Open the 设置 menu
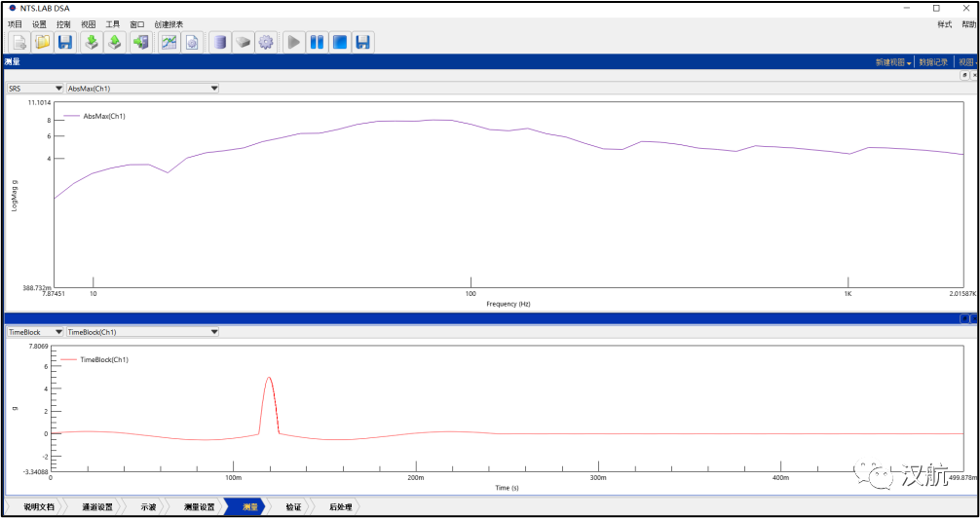The image size is (980, 518). click(x=39, y=24)
